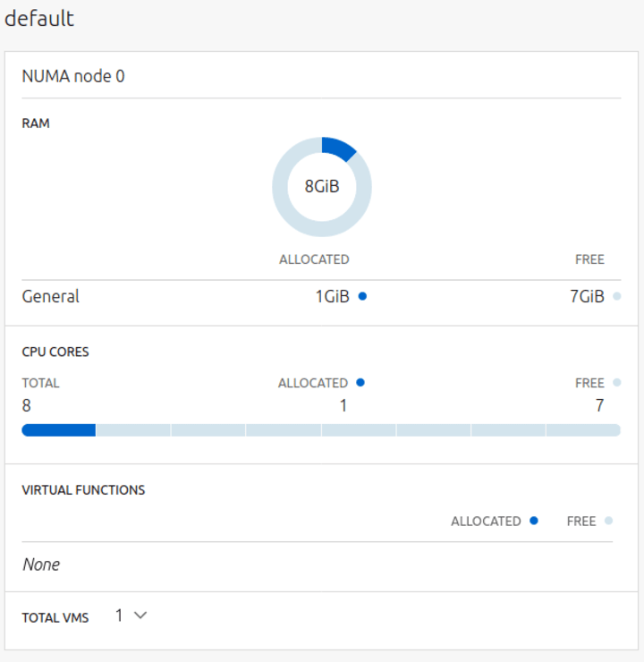Click the '7GiB' free value
644x662 pixels.
587,296
